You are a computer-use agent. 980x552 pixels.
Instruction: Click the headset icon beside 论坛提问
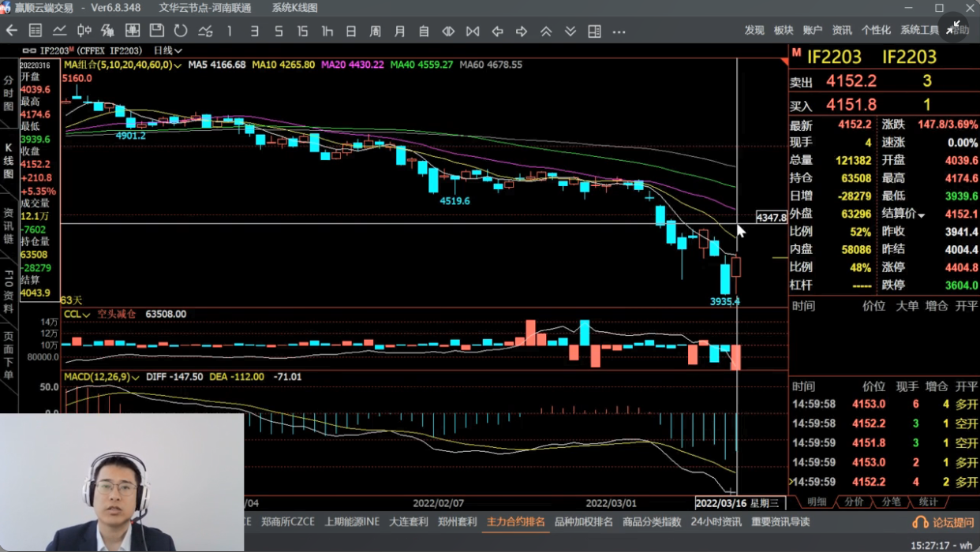[920, 522]
